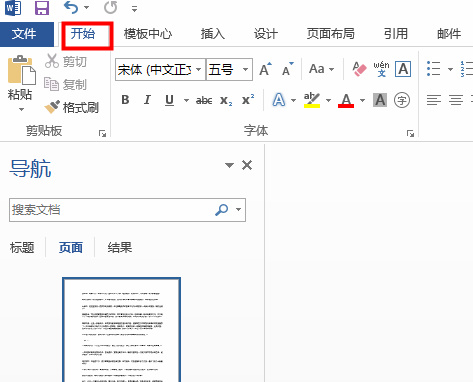This screenshot has width=473, height=382.
Task: Switch to the 开始 home tab
Action: click(83, 34)
